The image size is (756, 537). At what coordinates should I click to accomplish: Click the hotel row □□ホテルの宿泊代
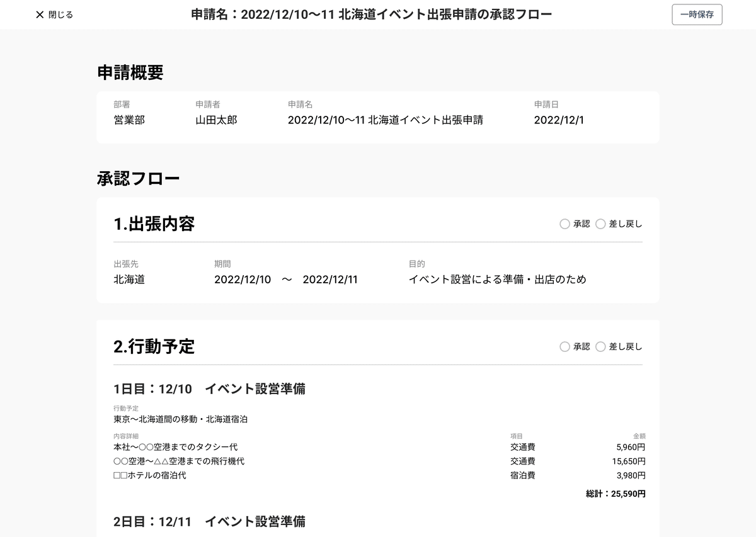coord(150,475)
